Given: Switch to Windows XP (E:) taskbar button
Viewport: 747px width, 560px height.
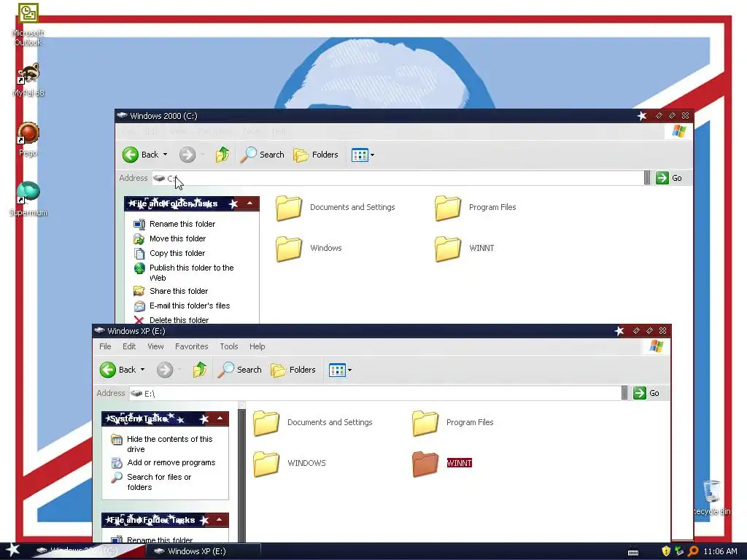Looking at the screenshot, I should (x=204, y=551).
